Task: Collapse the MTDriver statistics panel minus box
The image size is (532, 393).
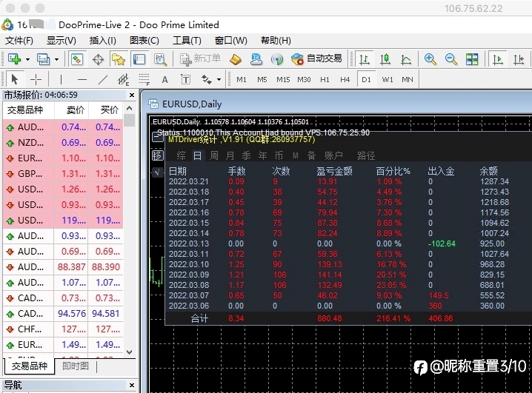Action: tap(157, 137)
